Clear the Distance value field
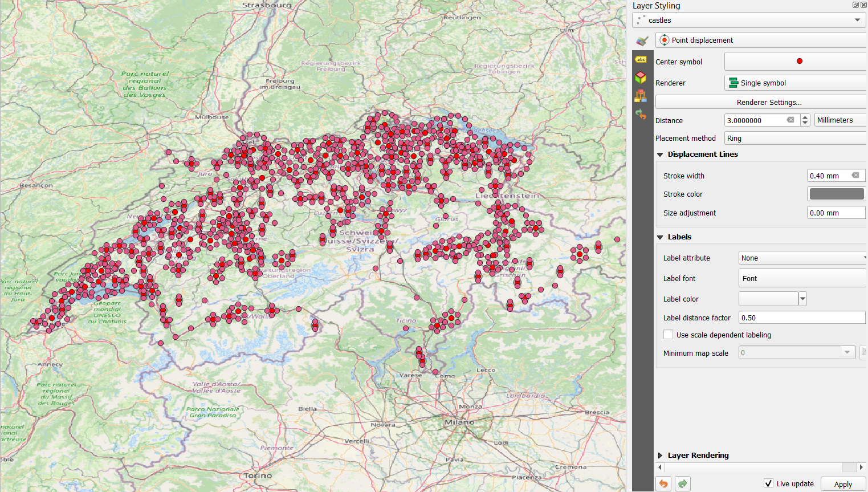868x492 pixels. 790,120
